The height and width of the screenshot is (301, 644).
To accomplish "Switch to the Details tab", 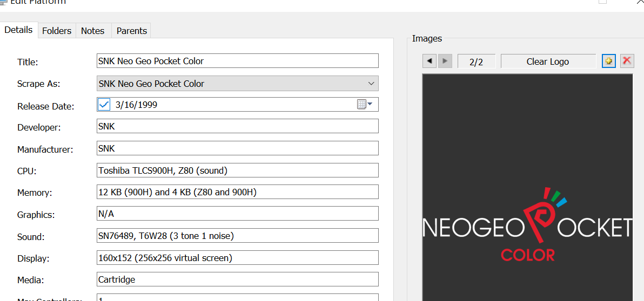I will pos(19,30).
